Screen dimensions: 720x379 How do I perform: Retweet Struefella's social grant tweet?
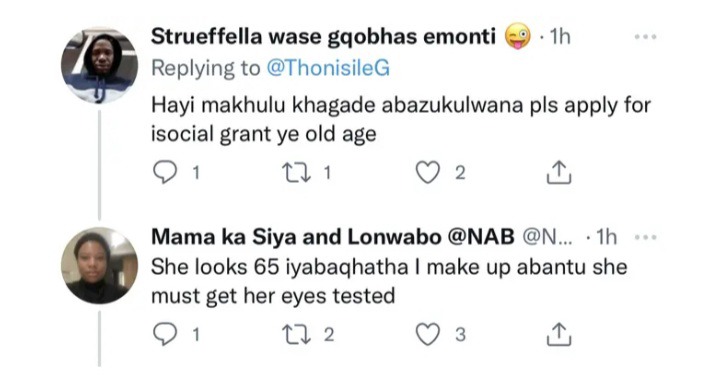coord(296,172)
